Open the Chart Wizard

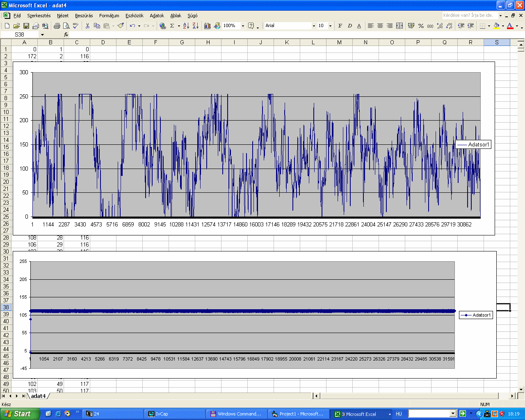(x=208, y=26)
